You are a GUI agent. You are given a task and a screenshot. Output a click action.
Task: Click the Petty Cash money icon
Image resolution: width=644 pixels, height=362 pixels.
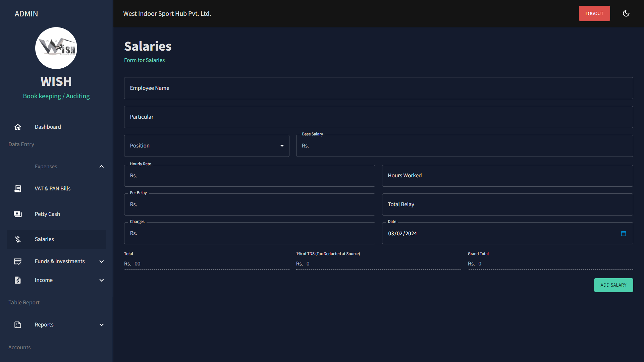click(18, 214)
